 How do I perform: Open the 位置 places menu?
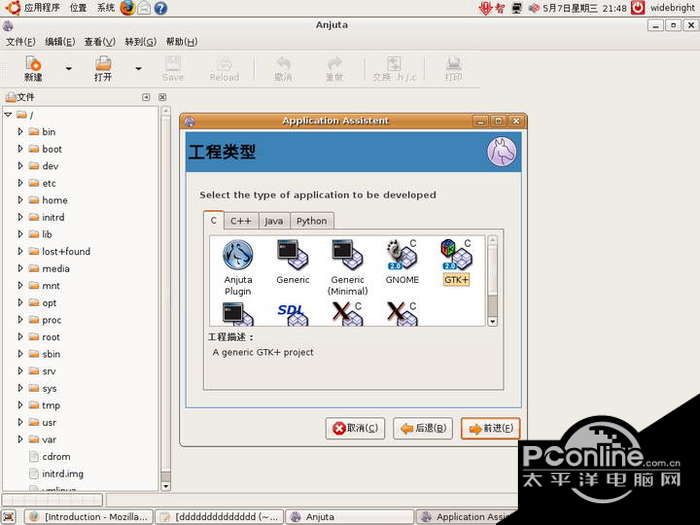(x=78, y=8)
